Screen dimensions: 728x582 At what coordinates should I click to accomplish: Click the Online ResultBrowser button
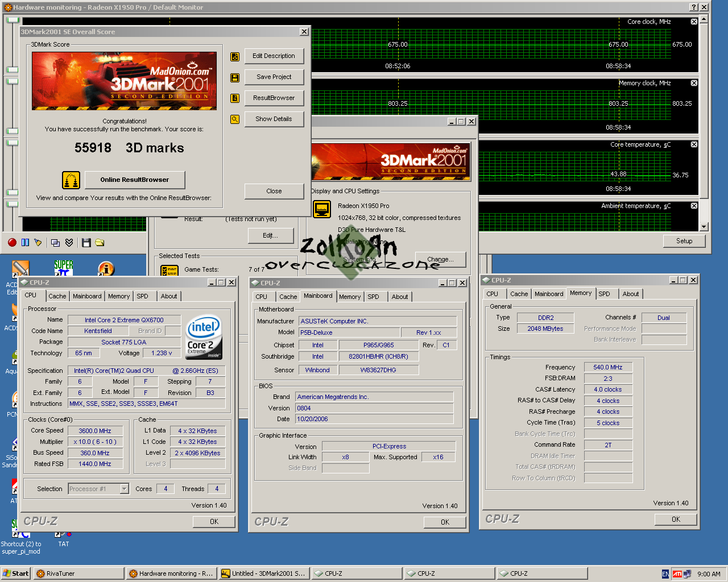(x=135, y=180)
